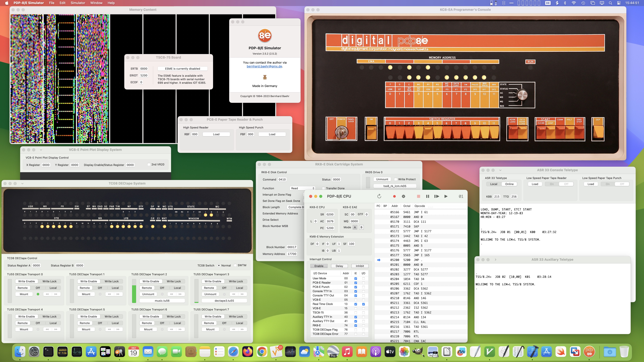Screen dimensions: 644x362
Task: Run the CPU with the play icon
Action: click(446, 196)
